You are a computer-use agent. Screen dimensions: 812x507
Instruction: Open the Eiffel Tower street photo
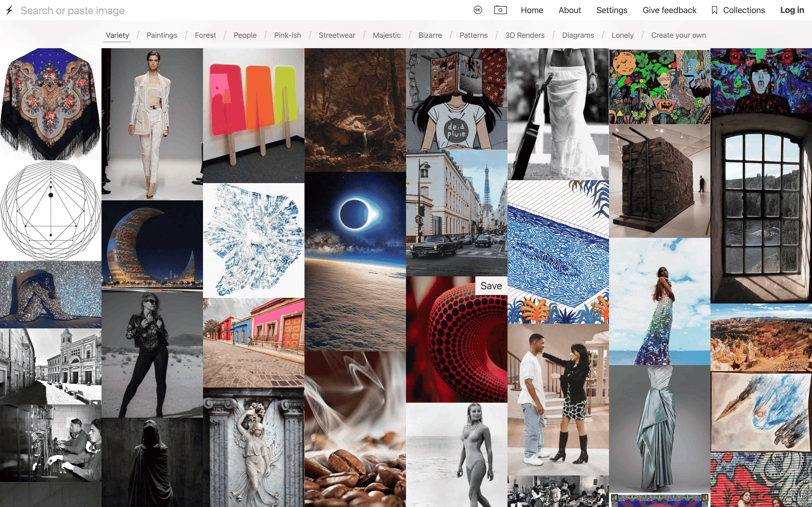tap(456, 213)
